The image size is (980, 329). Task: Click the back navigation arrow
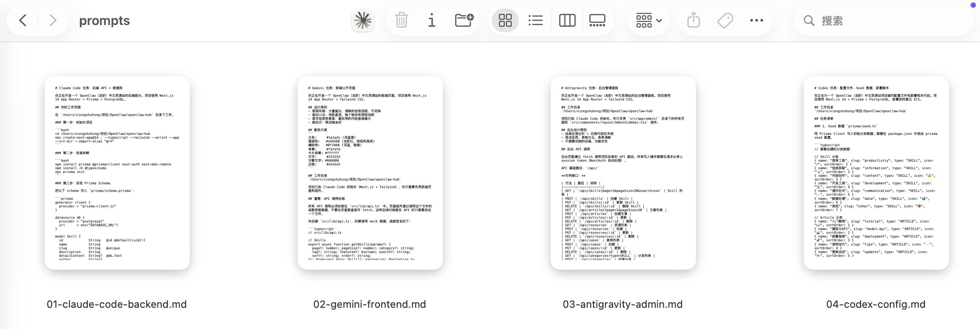[x=23, y=20]
